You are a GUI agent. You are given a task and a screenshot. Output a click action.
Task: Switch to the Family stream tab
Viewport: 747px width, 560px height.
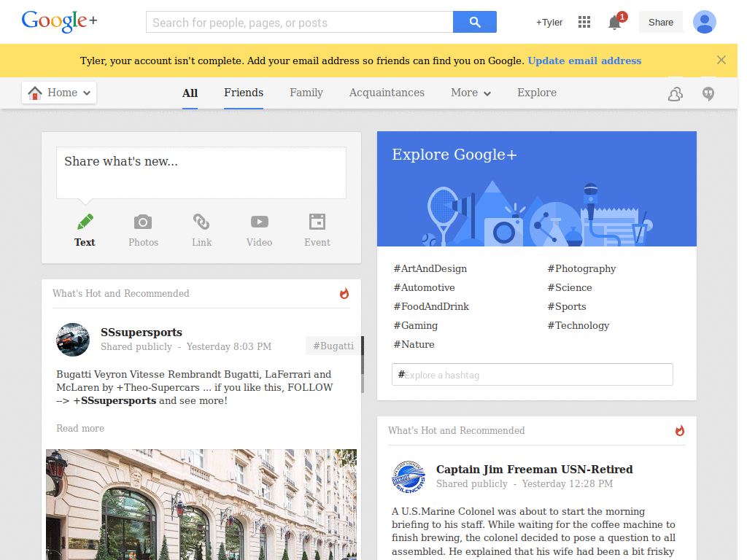(306, 93)
